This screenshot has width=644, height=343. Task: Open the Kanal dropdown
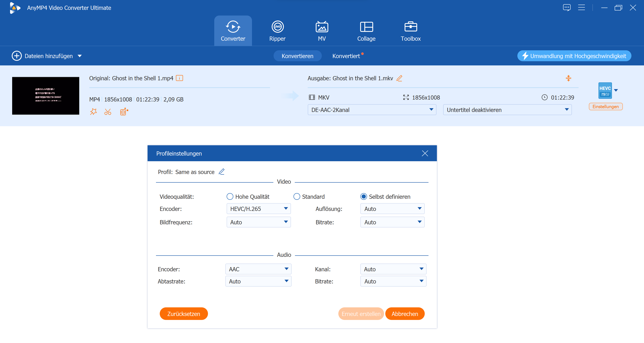point(393,269)
